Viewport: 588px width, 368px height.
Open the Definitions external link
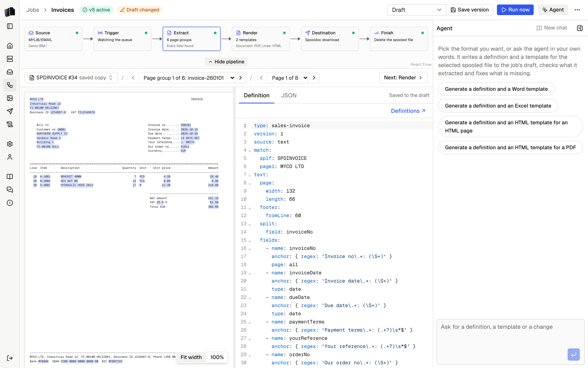coord(408,111)
